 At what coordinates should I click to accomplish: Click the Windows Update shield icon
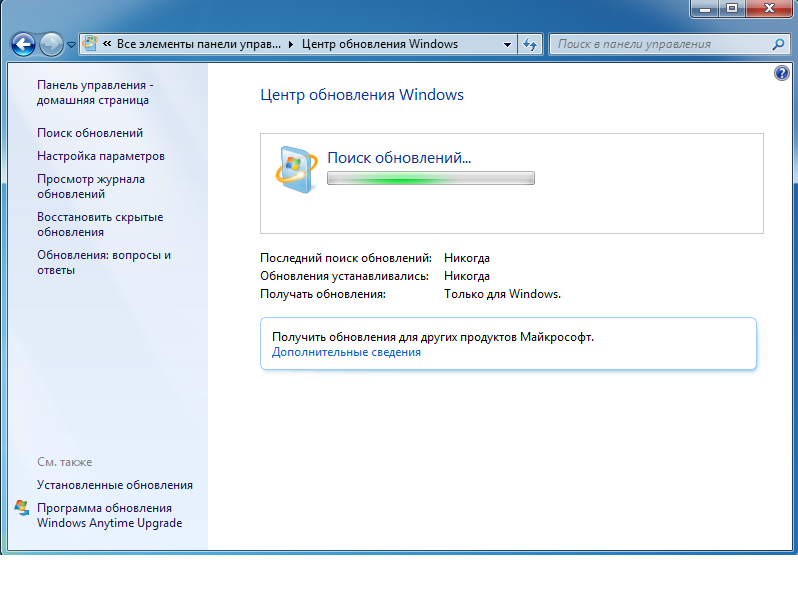297,170
